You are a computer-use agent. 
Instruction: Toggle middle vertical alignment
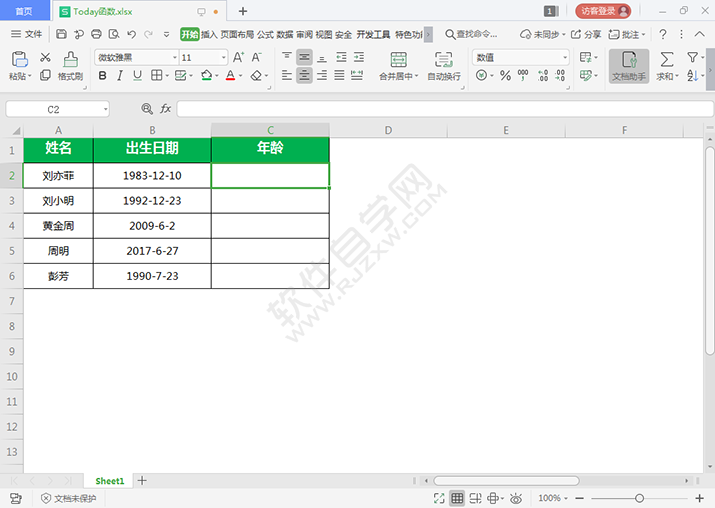304,57
